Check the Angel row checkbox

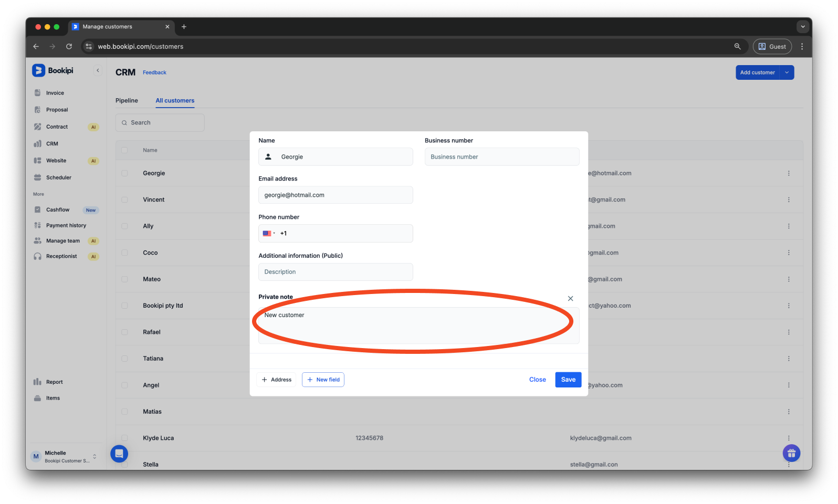(x=124, y=385)
